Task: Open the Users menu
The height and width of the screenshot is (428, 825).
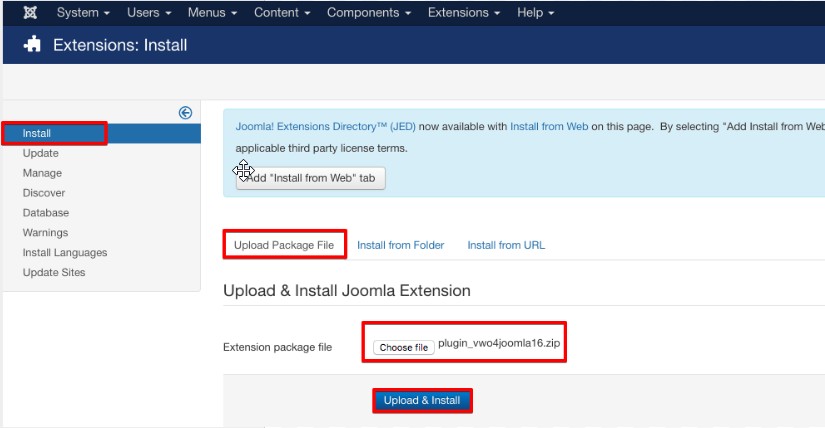Action: pyautogui.click(x=149, y=13)
